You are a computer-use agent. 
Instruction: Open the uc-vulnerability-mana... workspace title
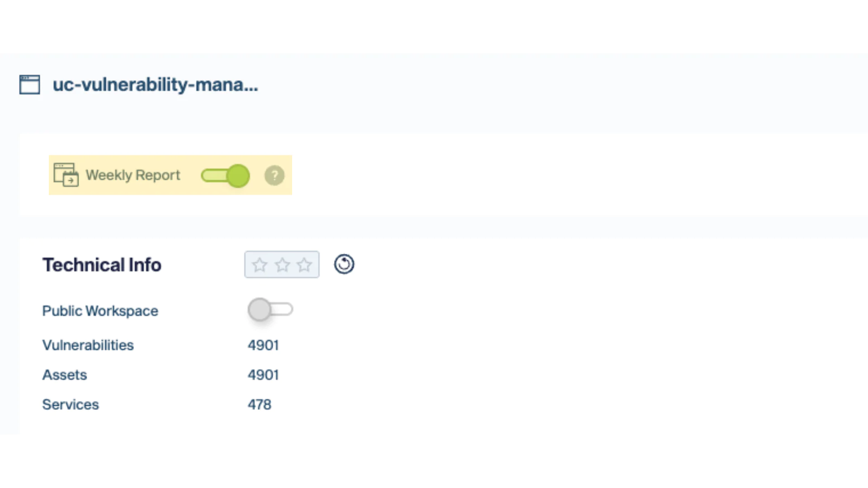[156, 84]
